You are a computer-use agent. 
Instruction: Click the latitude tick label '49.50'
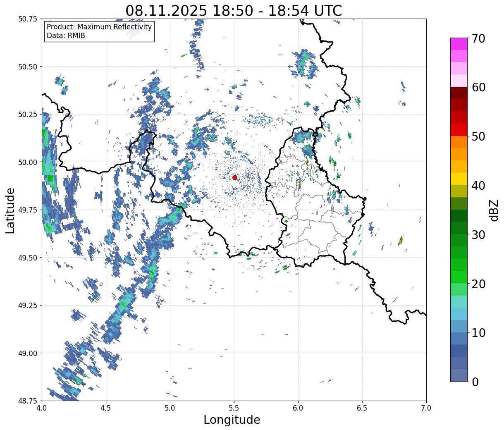[27, 258]
